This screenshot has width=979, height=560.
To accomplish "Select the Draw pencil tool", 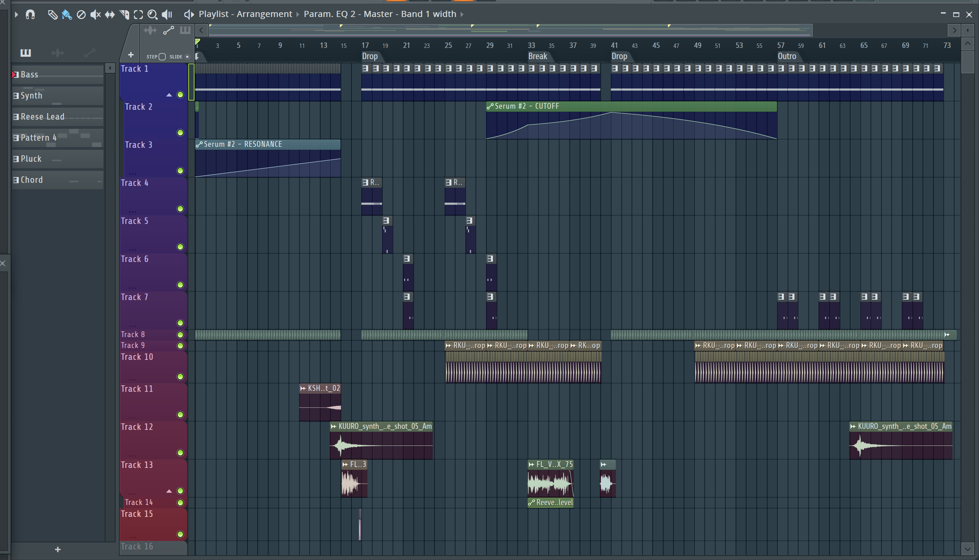I will tap(53, 15).
